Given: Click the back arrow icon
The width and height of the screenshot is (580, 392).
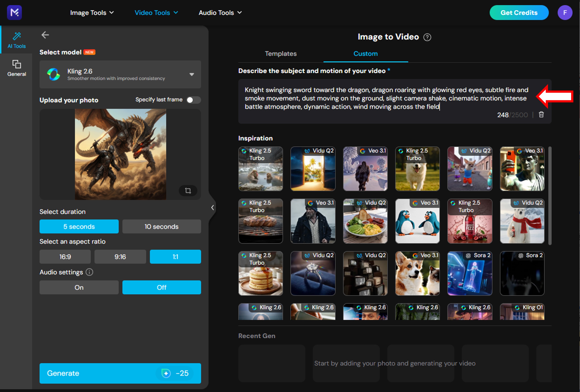Looking at the screenshot, I should point(45,35).
